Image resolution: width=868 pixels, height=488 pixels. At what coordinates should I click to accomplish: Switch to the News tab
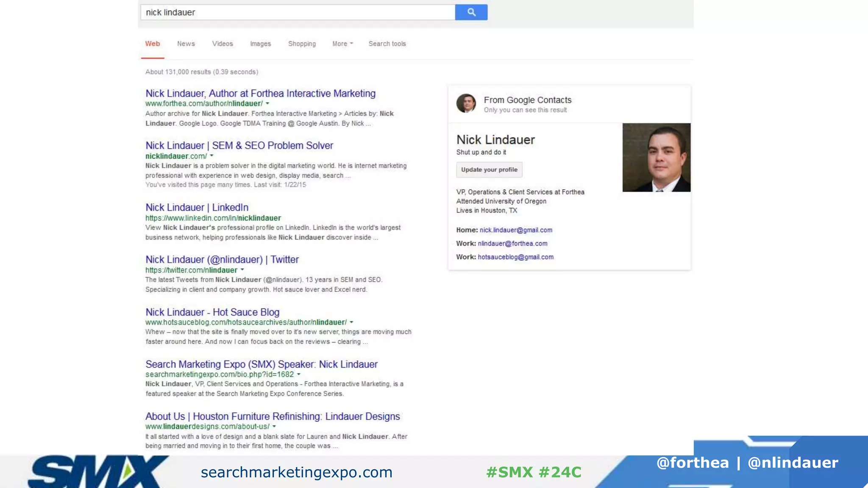point(186,44)
